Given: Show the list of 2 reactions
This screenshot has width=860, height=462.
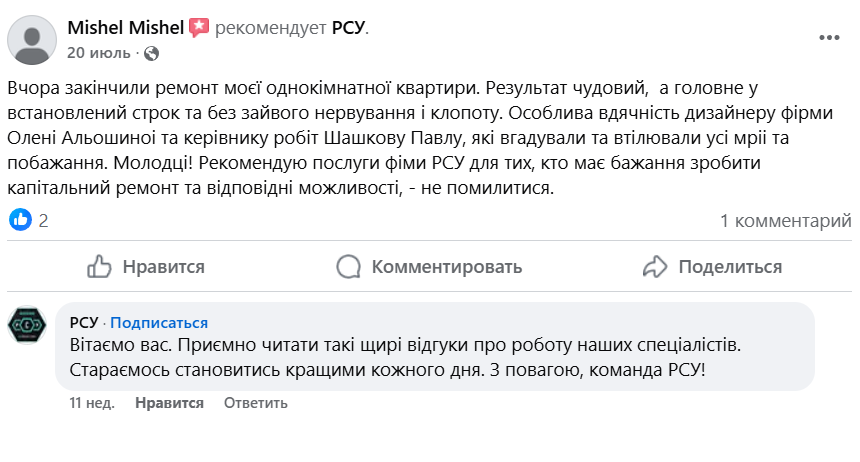Looking at the screenshot, I should click(x=43, y=221).
